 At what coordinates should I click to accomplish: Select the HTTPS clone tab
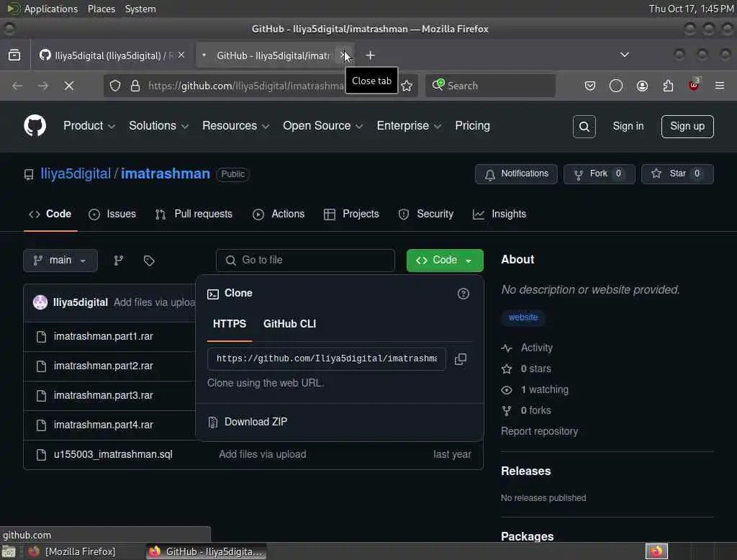click(x=230, y=324)
